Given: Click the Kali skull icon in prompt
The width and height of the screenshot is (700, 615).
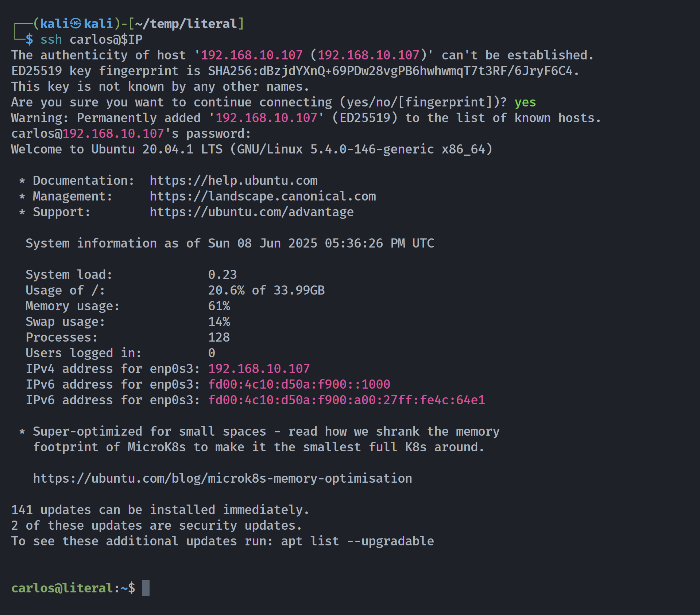Looking at the screenshot, I should click(76, 24).
